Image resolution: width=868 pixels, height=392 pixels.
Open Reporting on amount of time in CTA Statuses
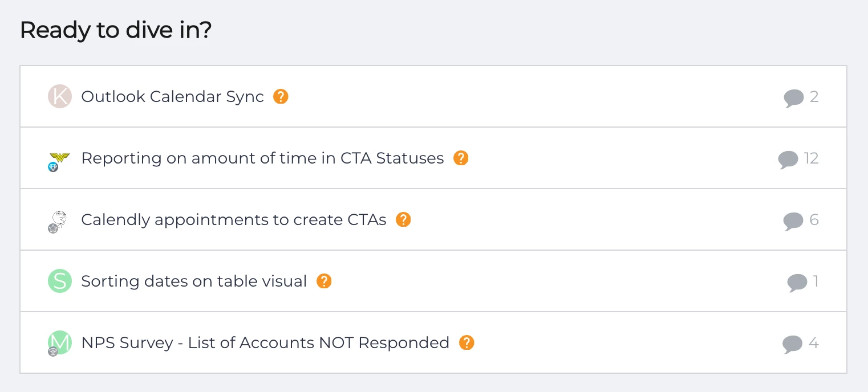click(262, 158)
